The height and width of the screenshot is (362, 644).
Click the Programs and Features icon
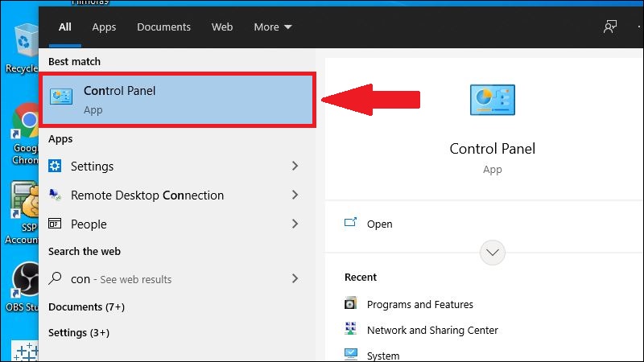coord(350,303)
